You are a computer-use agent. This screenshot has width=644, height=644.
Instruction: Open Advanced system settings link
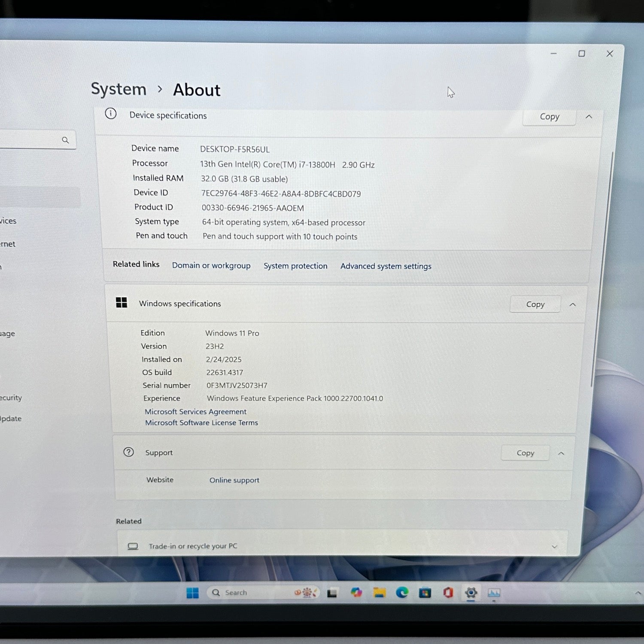tap(386, 266)
